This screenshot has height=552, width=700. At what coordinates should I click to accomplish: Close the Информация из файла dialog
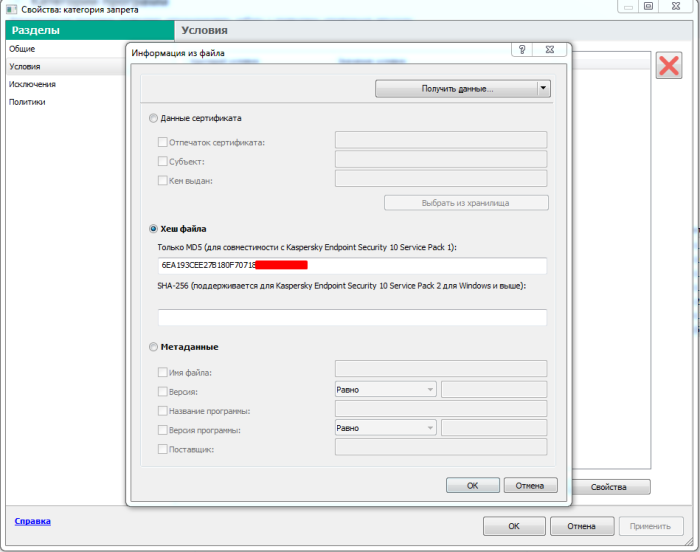pos(550,50)
